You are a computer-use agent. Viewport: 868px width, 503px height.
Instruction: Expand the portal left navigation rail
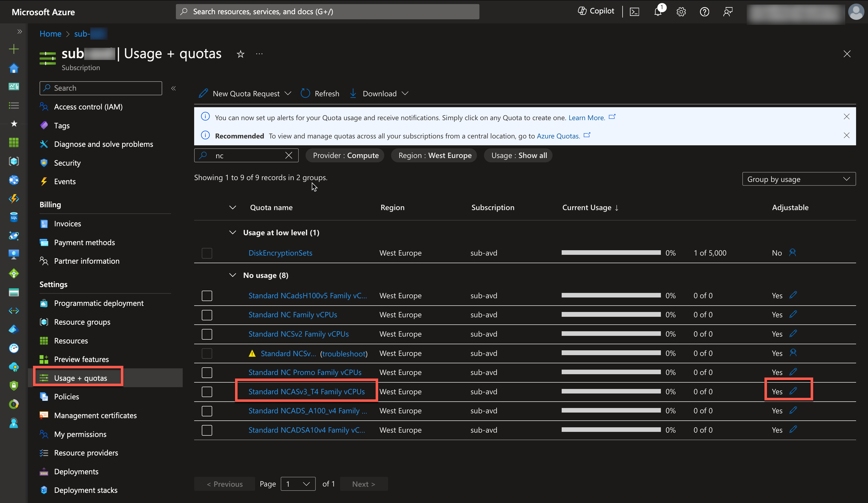coord(20,31)
